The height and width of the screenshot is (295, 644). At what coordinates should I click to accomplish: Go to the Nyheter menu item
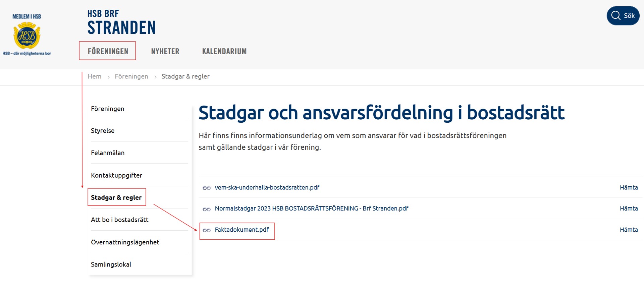[x=165, y=51]
